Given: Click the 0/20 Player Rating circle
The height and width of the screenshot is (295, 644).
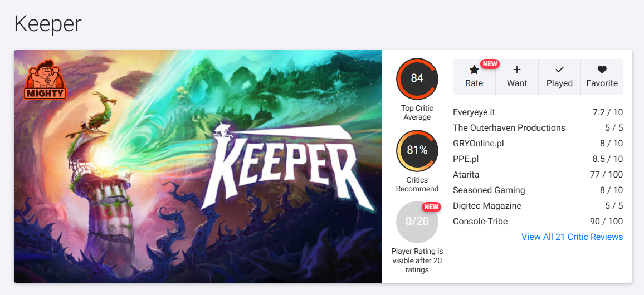Looking at the screenshot, I should click(x=417, y=222).
